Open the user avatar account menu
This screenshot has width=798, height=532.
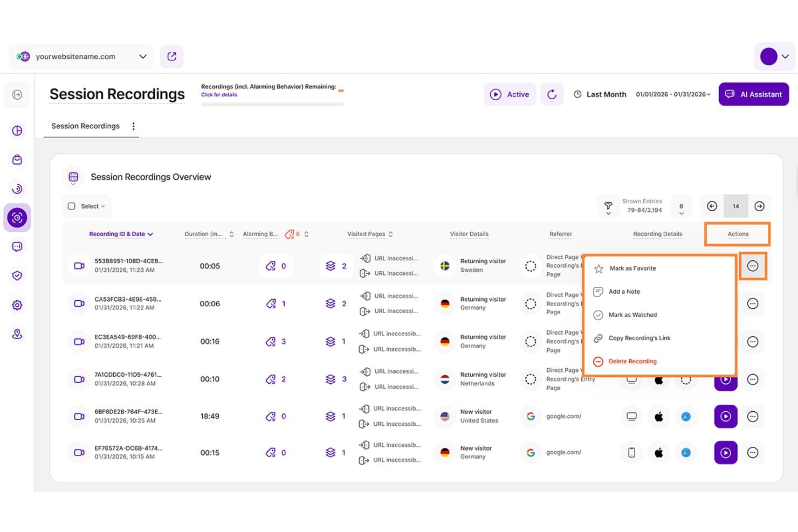point(774,56)
